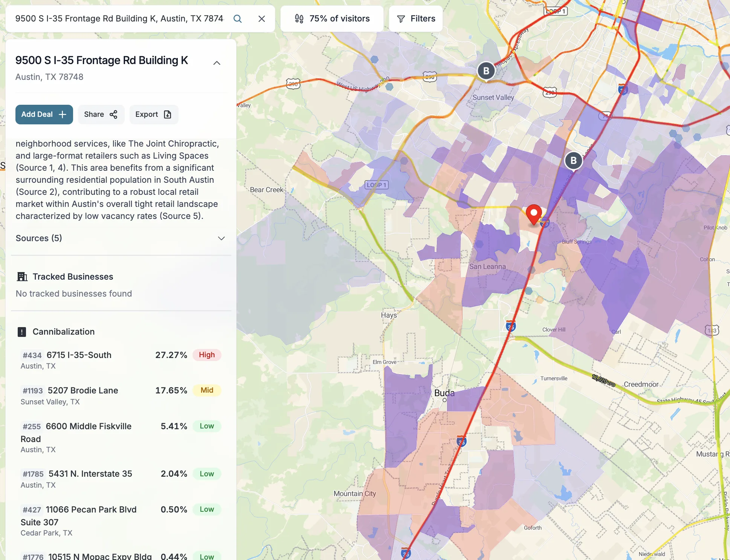Click the Goforth map label
Screen dimensions: 730x560
[533, 528]
